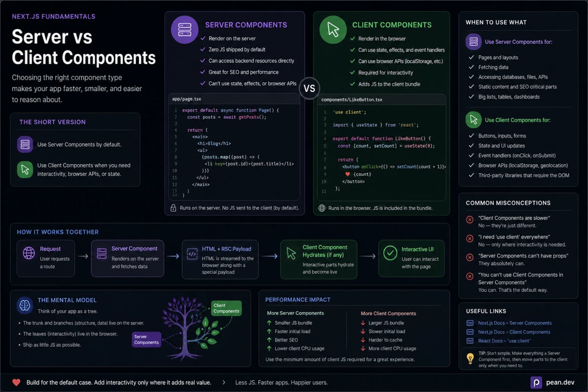
Task: Open Next.js Docs – Server Components link
Action: tap(514, 323)
